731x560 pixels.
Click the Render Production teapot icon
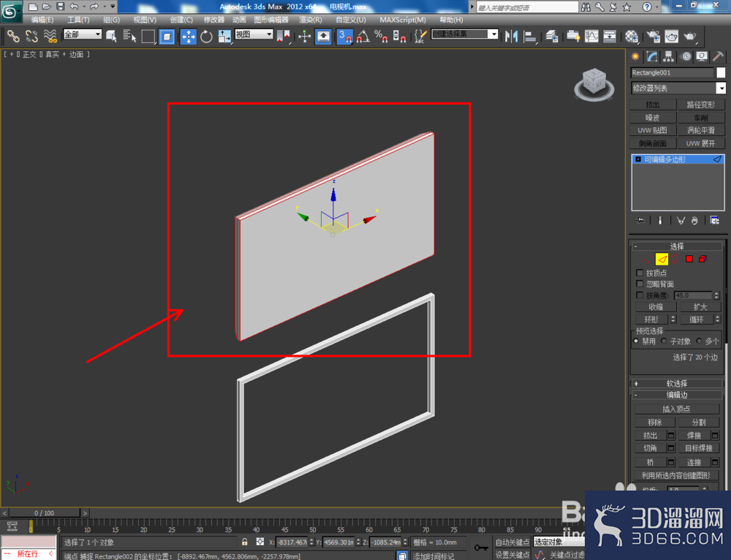pos(690,36)
